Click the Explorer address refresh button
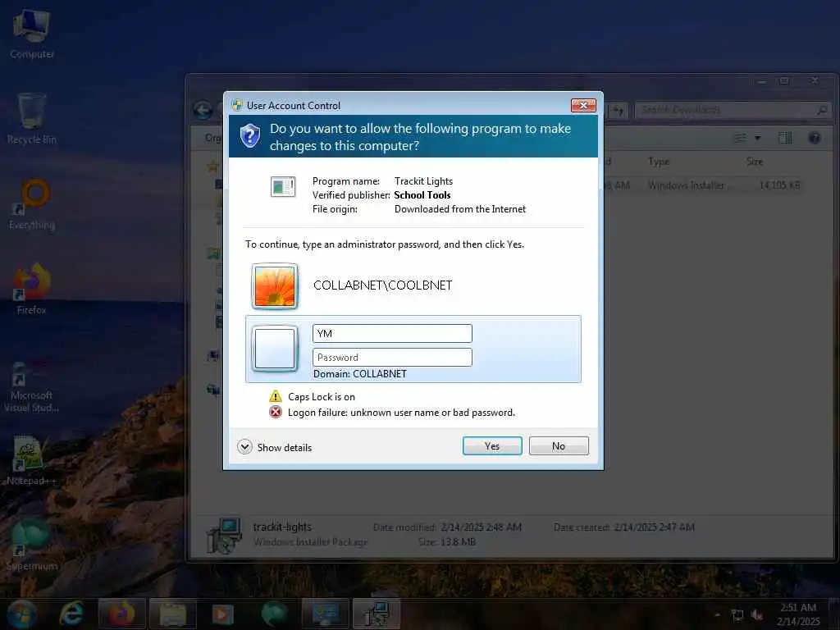840x630 pixels. [x=619, y=111]
